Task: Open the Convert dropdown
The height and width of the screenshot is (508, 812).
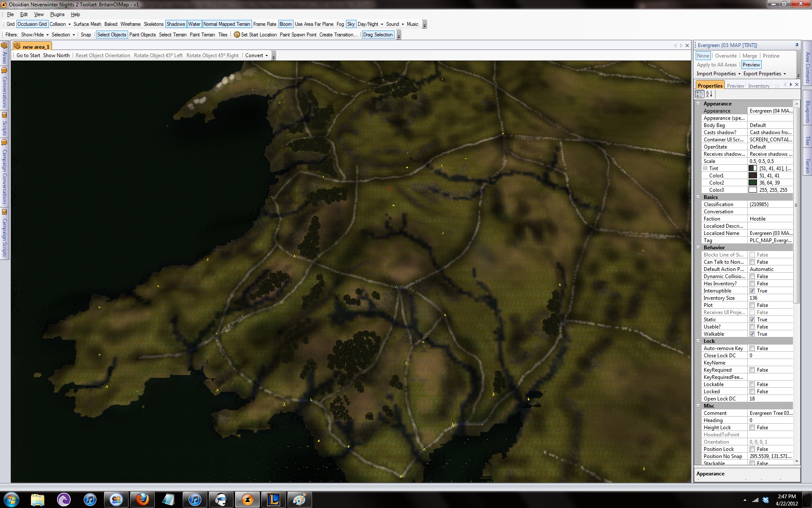Action: coord(256,55)
